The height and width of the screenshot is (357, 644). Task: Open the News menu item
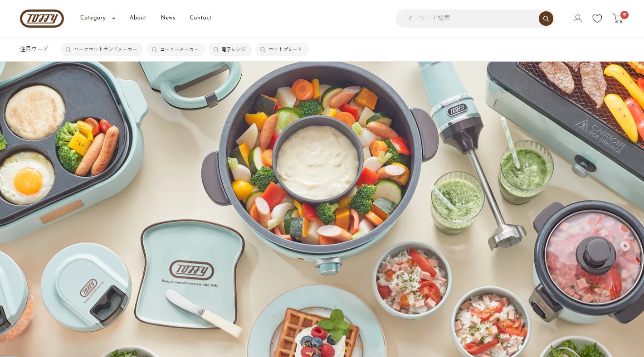pyautogui.click(x=168, y=18)
